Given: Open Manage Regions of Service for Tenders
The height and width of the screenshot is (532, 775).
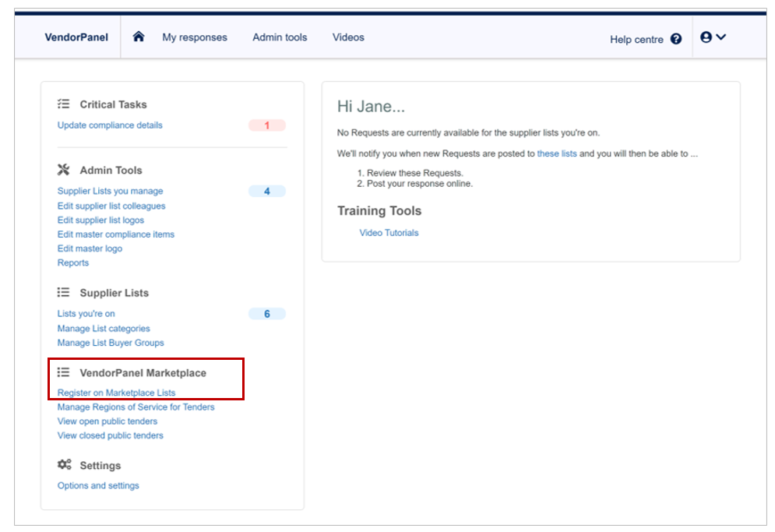Looking at the screenshot, I should [136, 407].
